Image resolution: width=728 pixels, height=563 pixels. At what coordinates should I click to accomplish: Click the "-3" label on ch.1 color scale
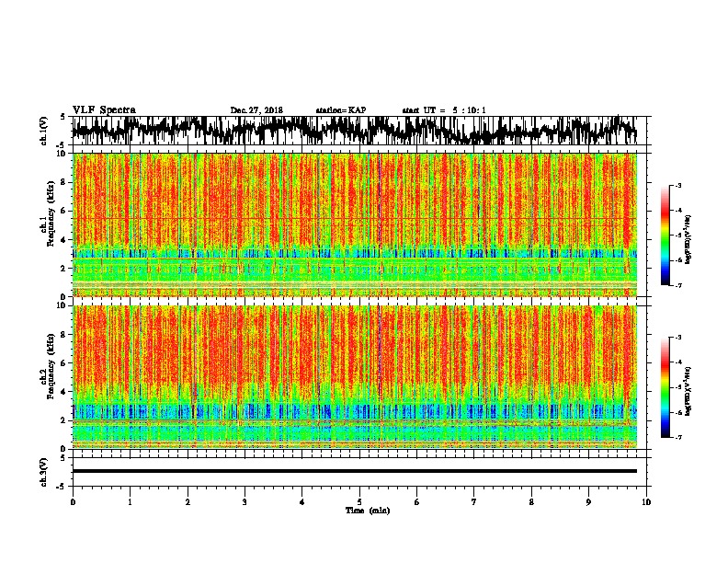677,185
